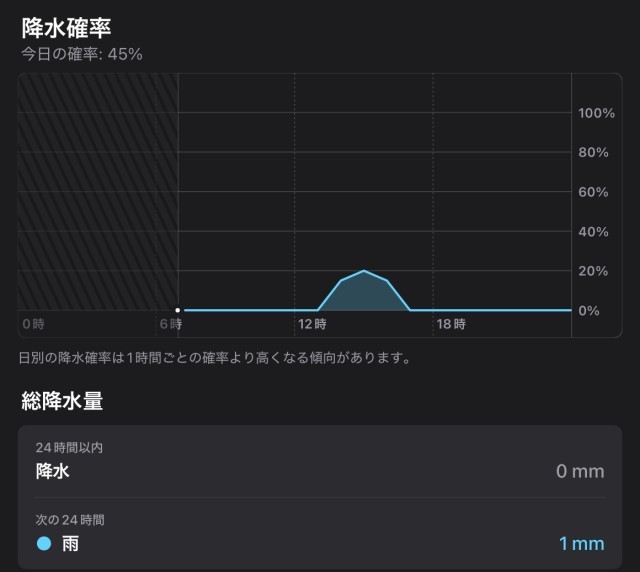Tap the hatched past-hours region of the chart
The height and width of the screenshot is (572, 640).
click(98, 190)
